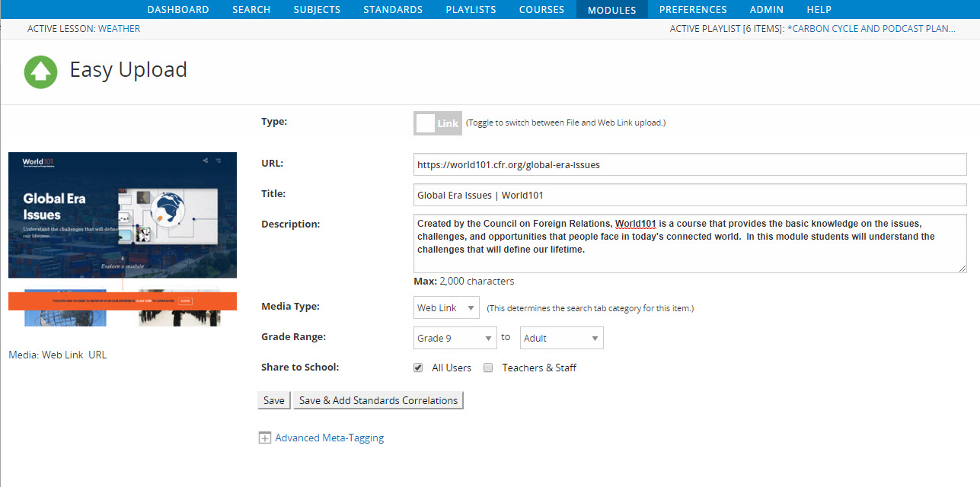
Task: Click the green Easy Upload arrow icon
Action: point(40,72)
